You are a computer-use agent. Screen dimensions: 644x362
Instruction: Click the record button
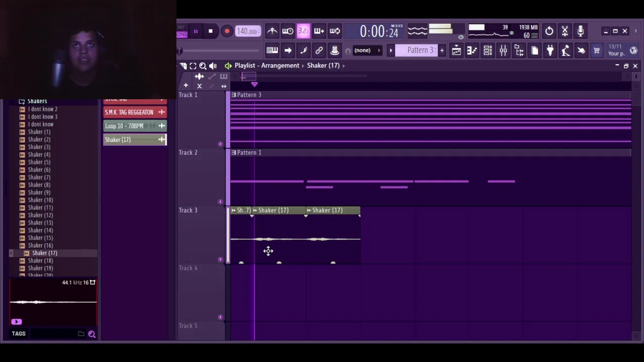tap(227, 31)
